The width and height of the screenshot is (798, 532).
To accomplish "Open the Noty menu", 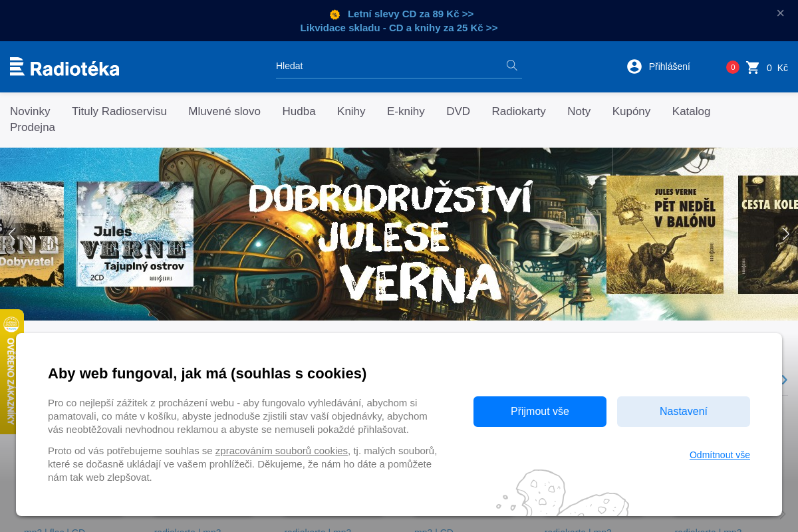I will pos(579,111).
